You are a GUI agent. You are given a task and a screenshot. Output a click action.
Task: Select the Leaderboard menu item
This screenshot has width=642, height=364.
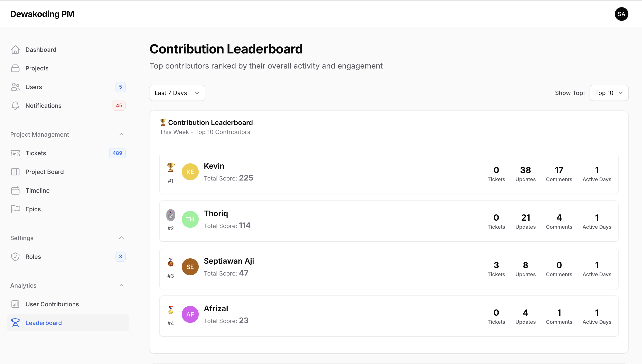[44, 323]
